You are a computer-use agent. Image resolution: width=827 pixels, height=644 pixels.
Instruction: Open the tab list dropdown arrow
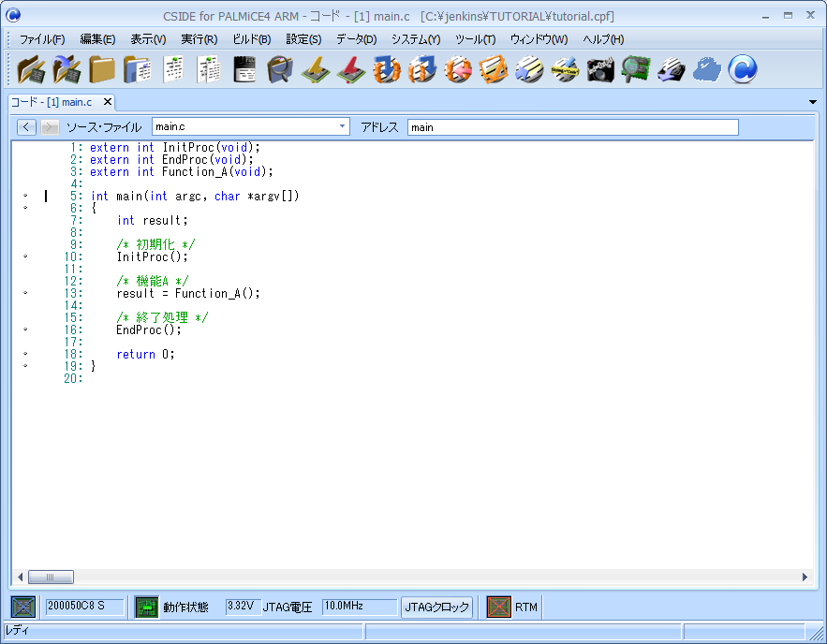coord(813,102)
